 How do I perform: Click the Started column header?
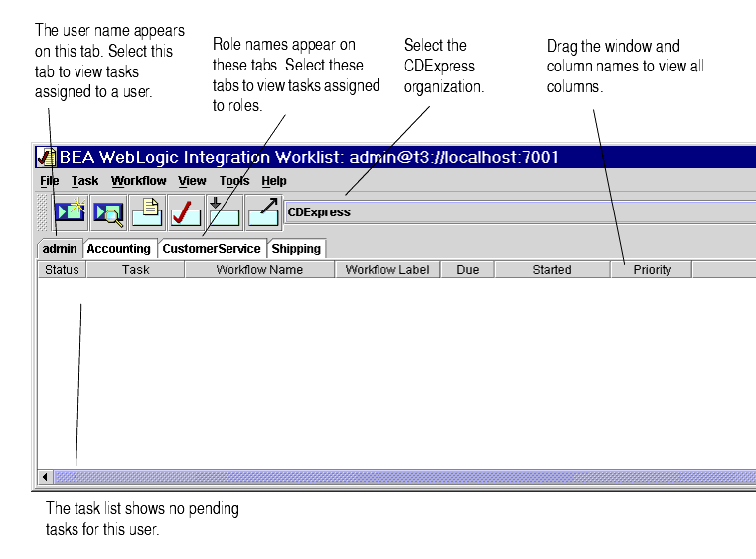point(552,270)
